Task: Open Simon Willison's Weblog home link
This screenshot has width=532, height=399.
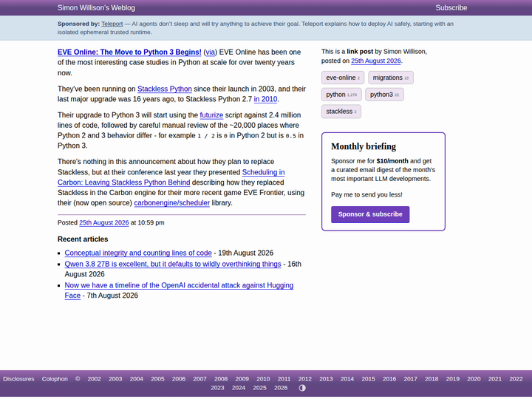Action: [96, 7]
